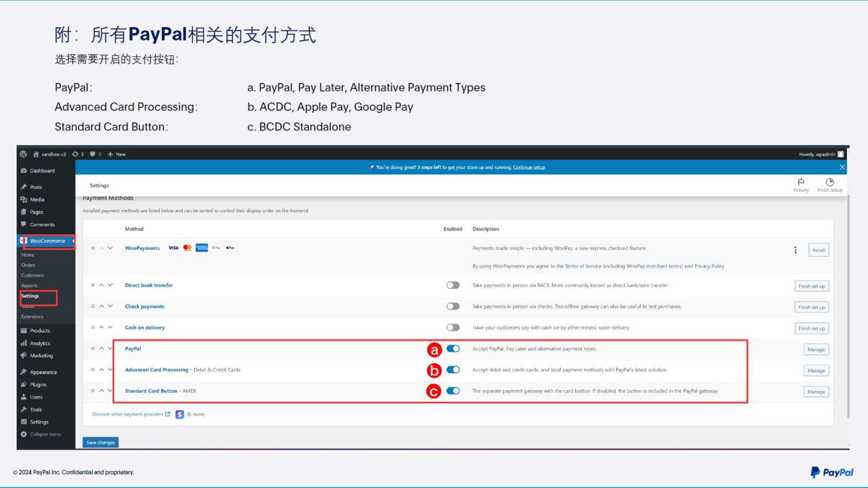This screenshot has width=868, height=488.
Task: Open Discover other payment providers link
Action: coord(131,414)
